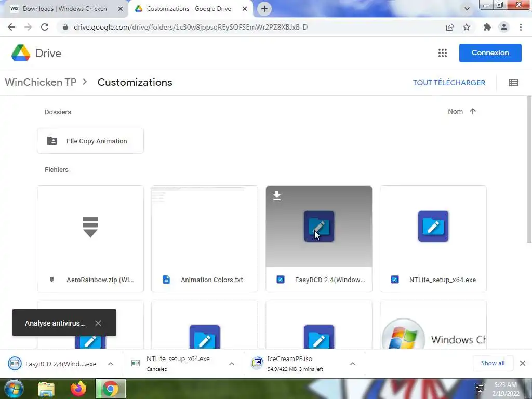Click the AeroRainbow.zip archive icon
The image size is (532, 399).
(x=90, y=227)
